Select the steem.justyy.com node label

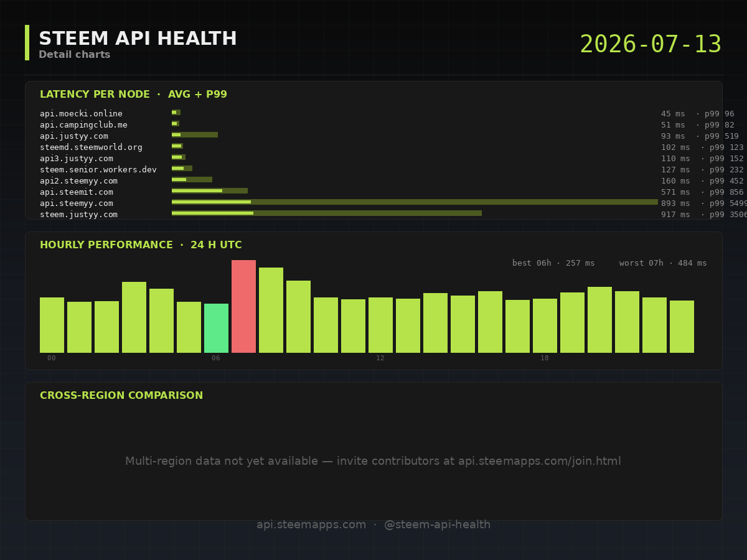[78, 215]
